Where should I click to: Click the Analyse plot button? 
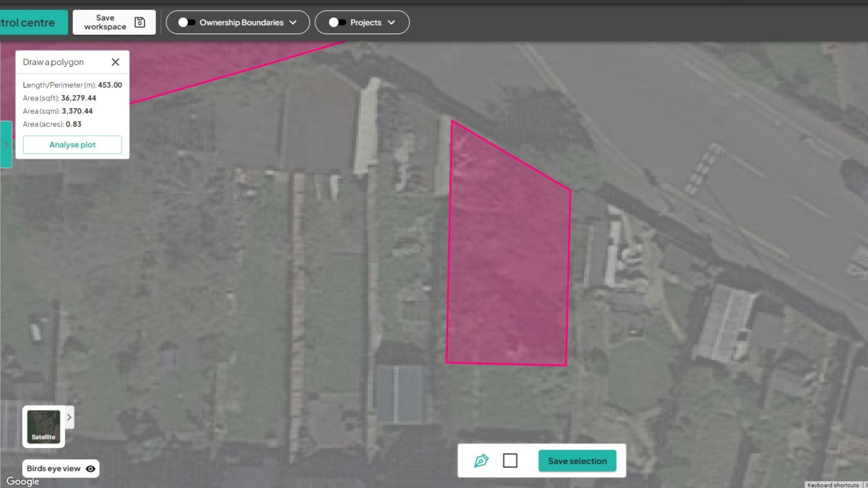point(72,144)
